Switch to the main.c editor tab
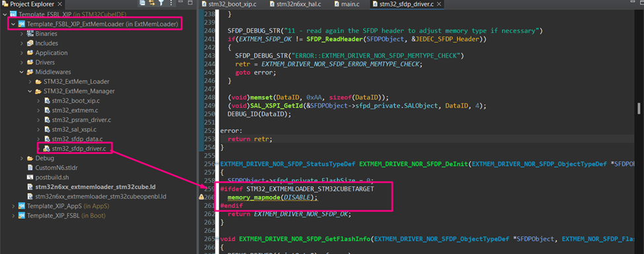The width and height of the screenshot is (644, 254). click(346, 5)
